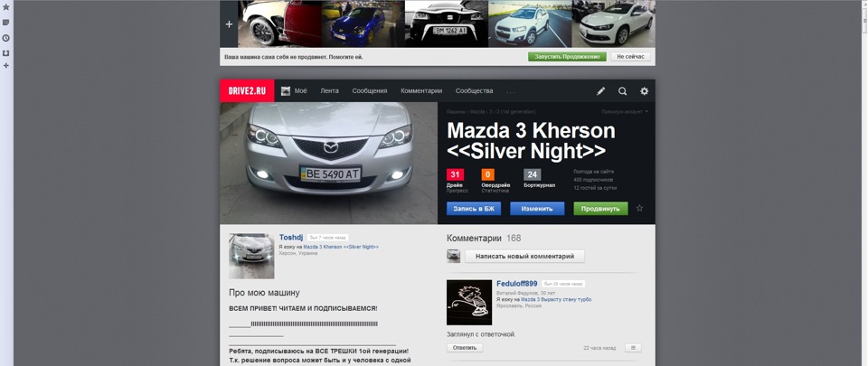
Task: Add new web panel in browser sidebar
Action: (x=6, y=66)
